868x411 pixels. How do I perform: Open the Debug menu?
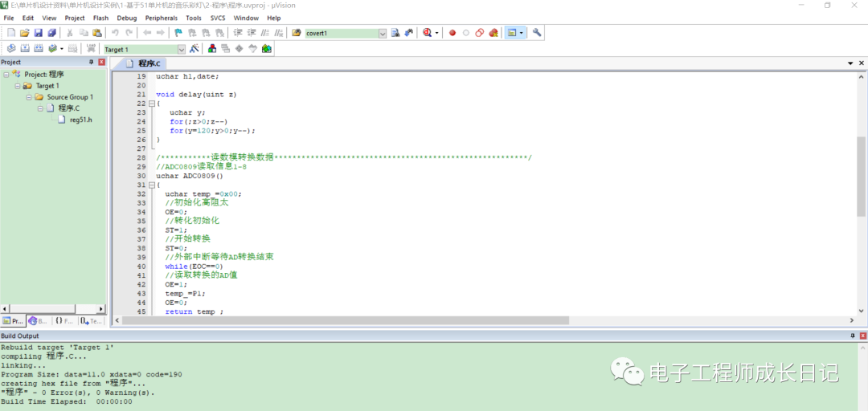pyautogui.click(x=127, y=18)
